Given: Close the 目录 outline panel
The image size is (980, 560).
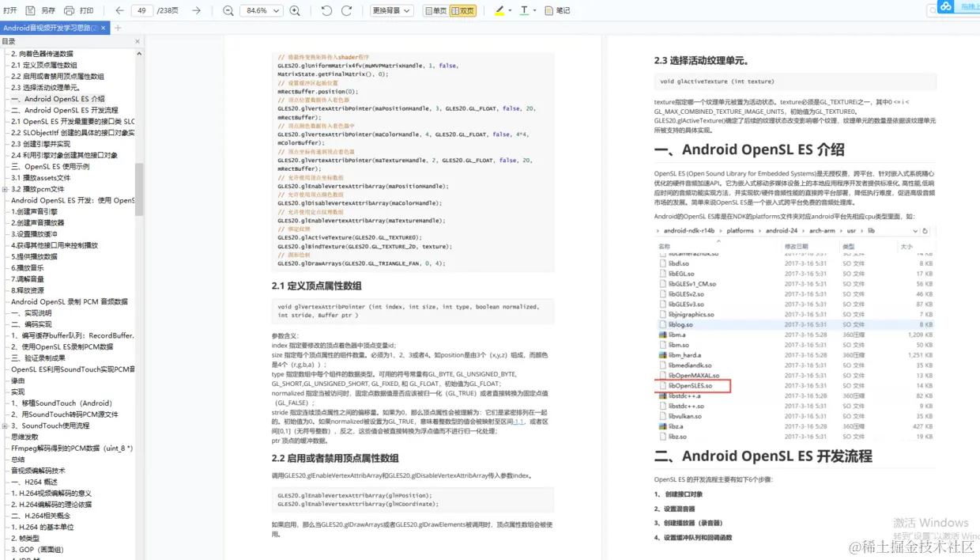Looking at the screenshot, I should tap(138, 41).
